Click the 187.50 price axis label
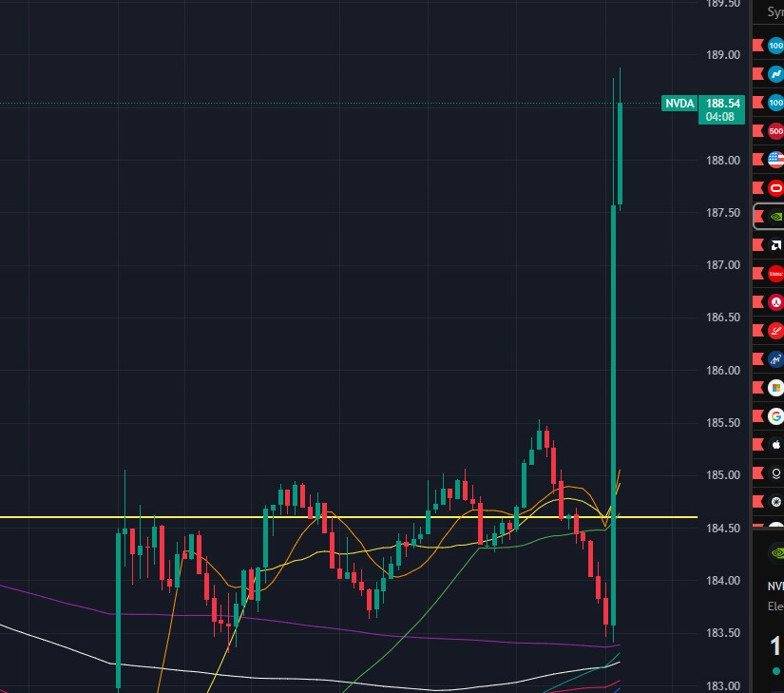 point(722,213)
